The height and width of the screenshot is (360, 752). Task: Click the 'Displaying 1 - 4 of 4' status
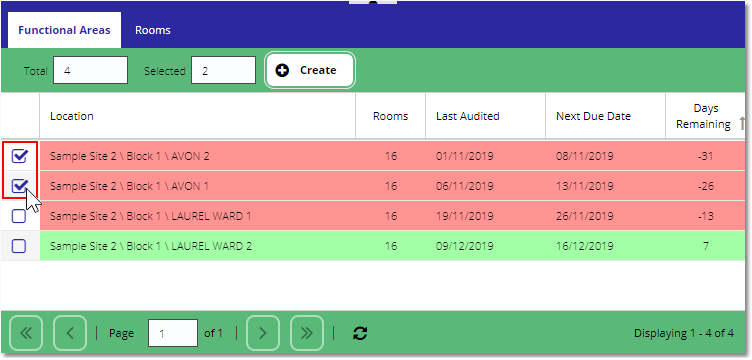coord(684,333)
